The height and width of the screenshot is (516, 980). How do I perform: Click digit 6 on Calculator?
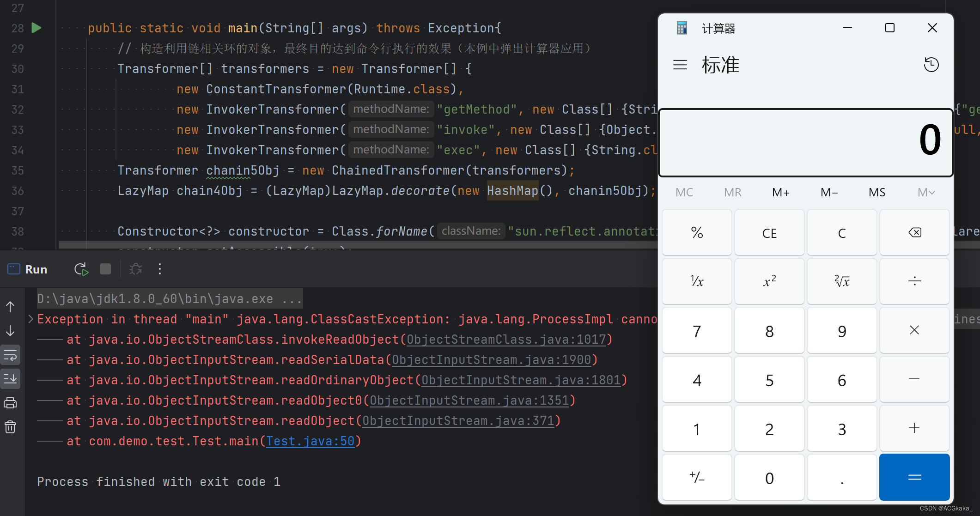click(842, 379)
